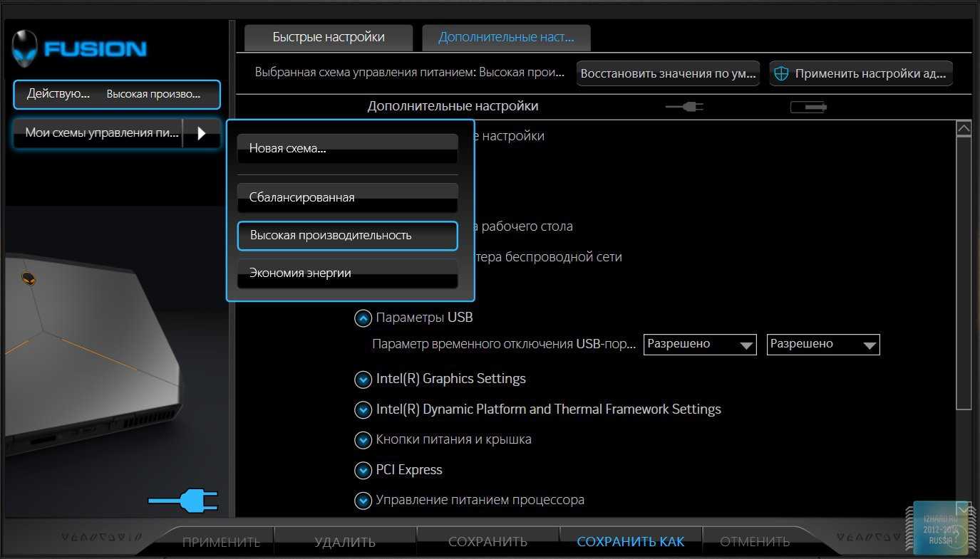Click Новая схема... menu entry
This screenshot has width=980, height=559.
pyautogui.click(x=347, y=149)
